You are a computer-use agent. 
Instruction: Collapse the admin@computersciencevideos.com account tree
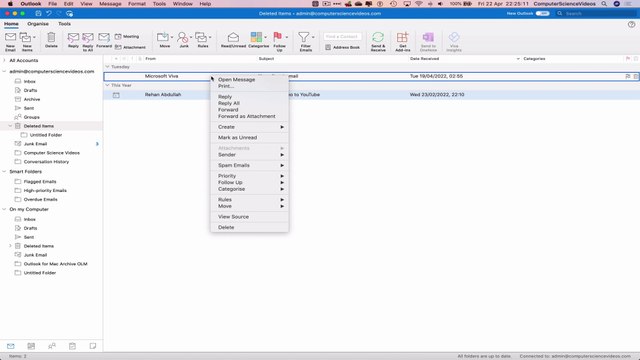point(4,71)
